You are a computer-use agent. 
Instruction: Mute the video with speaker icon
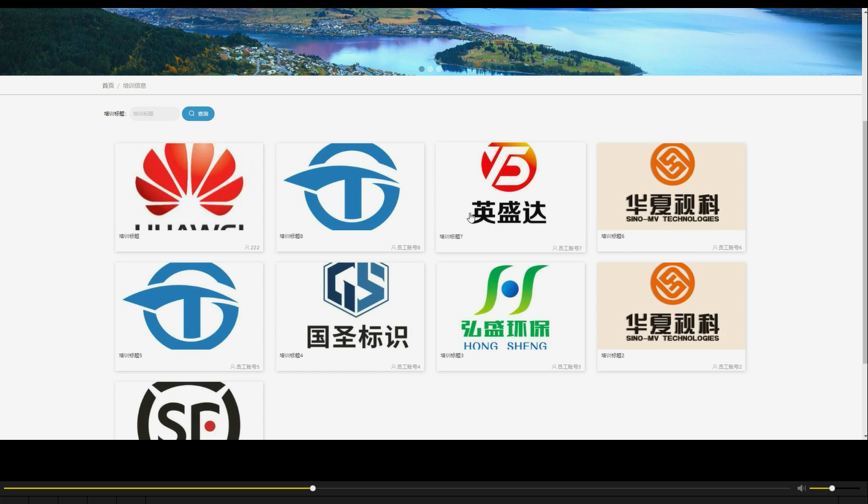coord(801,488)
